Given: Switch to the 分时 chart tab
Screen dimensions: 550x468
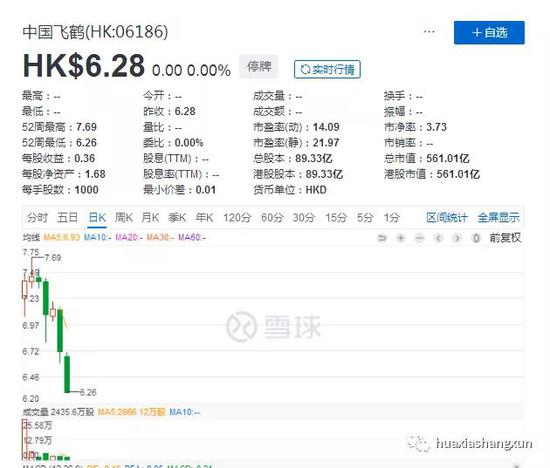Looking at the screenshot, I should tap(37, 218).
